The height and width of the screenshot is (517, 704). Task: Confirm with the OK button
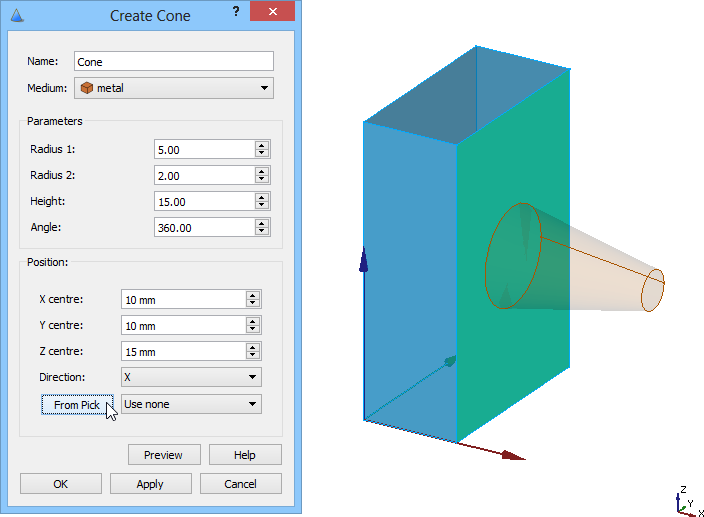point(61,484)
